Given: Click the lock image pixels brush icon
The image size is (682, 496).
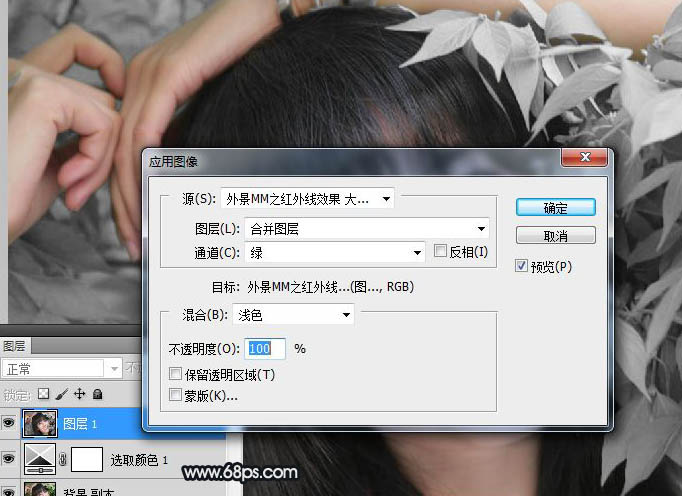Looking at the screenshot, I should tap(61, 394).
